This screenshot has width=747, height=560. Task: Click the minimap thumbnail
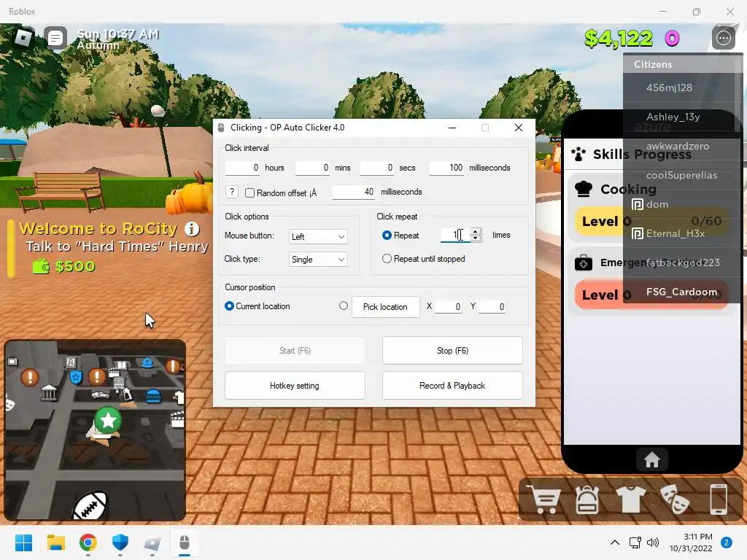[x=95, y=429]
